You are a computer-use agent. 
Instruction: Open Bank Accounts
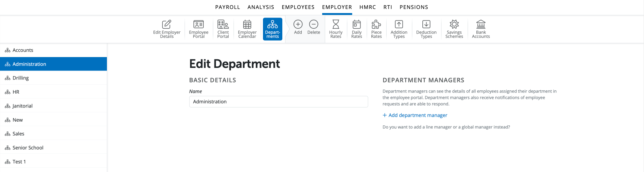coord(481,29)
